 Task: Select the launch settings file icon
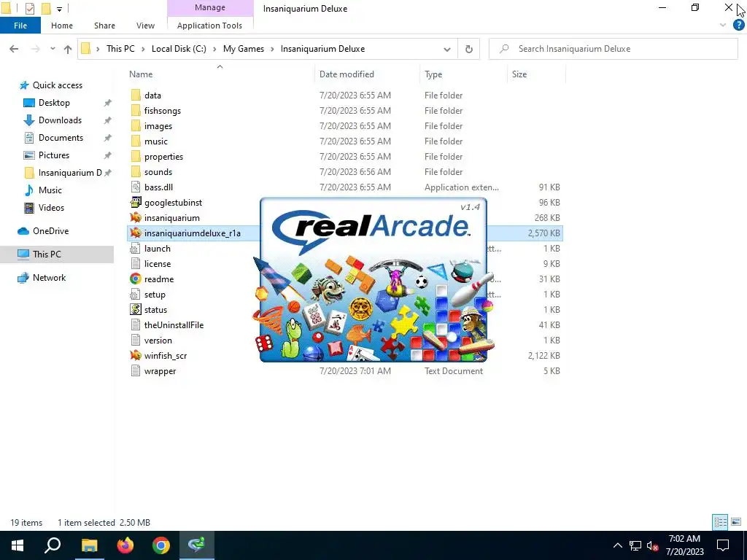coord(136,248)
